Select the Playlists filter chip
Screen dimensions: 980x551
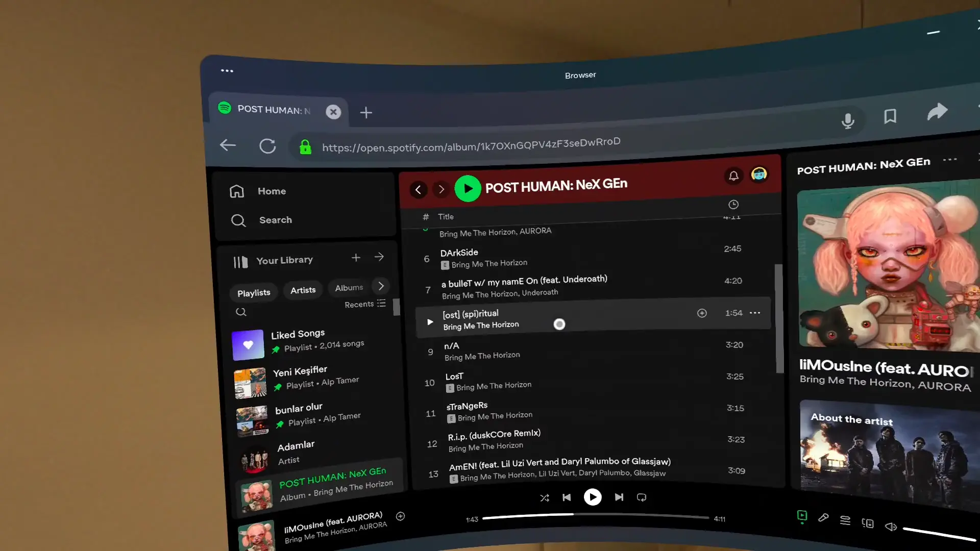click(x=254, y=292)
